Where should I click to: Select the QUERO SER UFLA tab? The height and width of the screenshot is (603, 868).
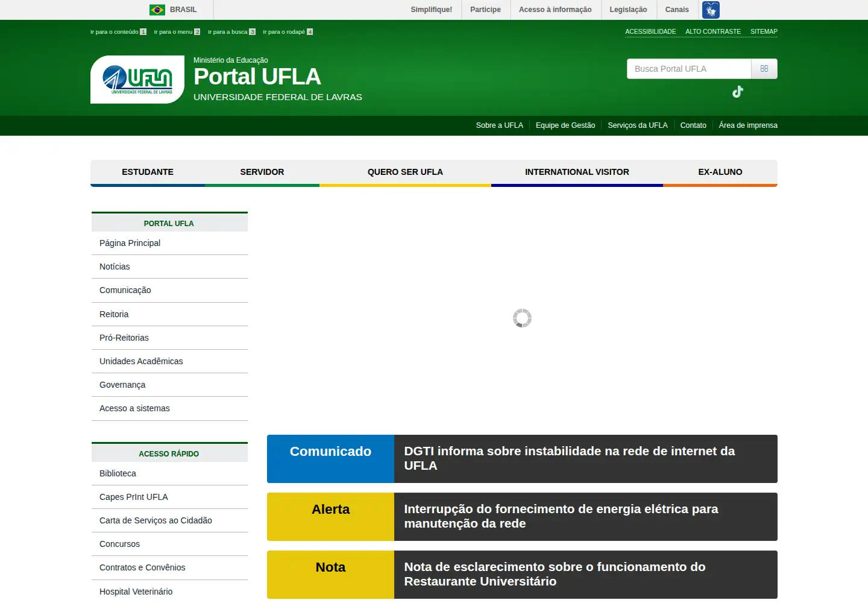pyautogui.click(x=405, y=172)
